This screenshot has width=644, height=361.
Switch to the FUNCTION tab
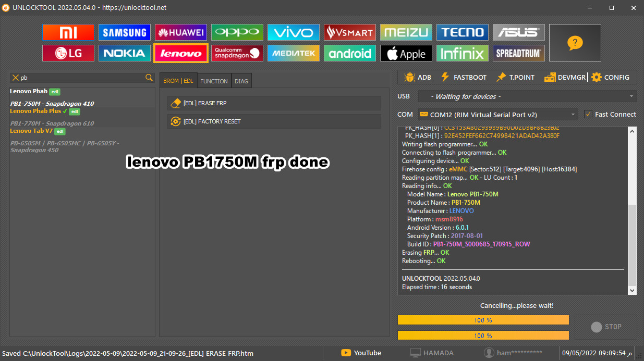tap(214, 81)
